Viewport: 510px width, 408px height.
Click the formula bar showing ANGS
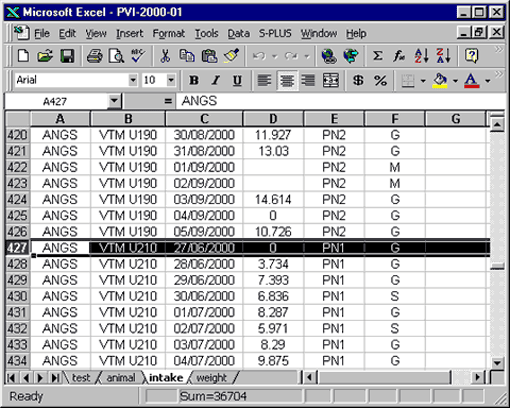pos(340,101)
